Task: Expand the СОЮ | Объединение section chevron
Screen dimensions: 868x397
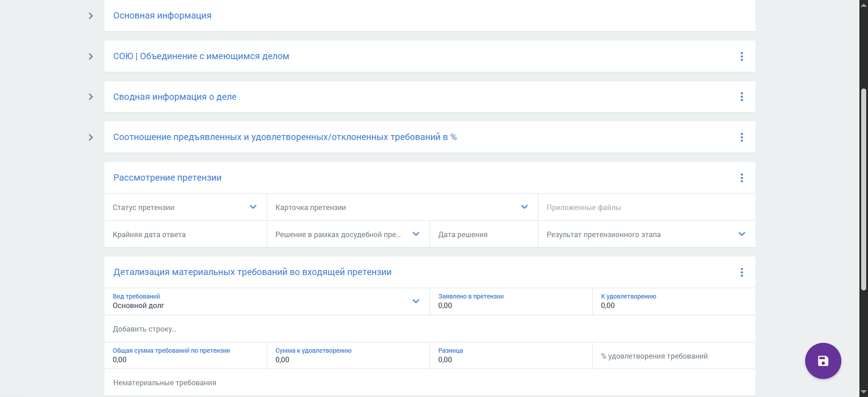Action: pos(91,56)
